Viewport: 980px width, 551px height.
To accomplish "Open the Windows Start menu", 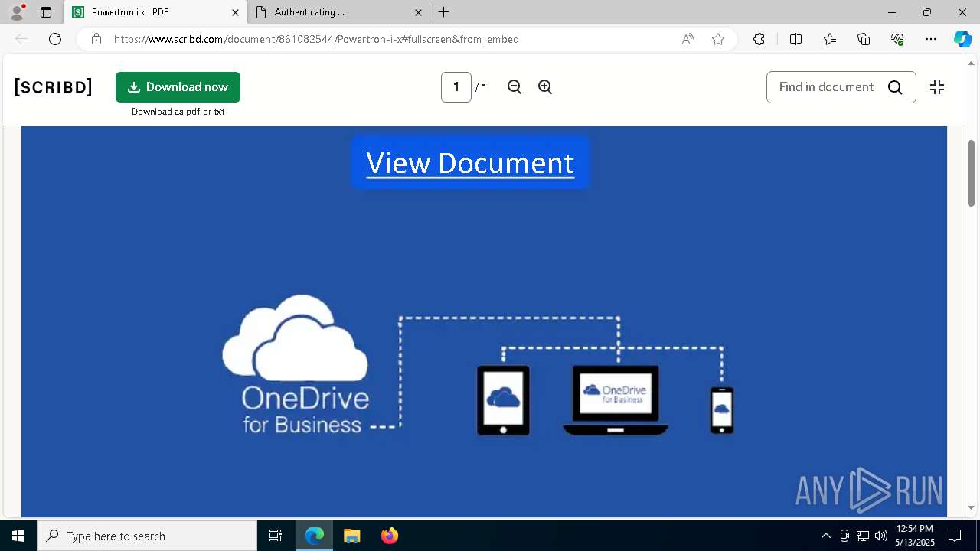I will [x=18, y=536].
